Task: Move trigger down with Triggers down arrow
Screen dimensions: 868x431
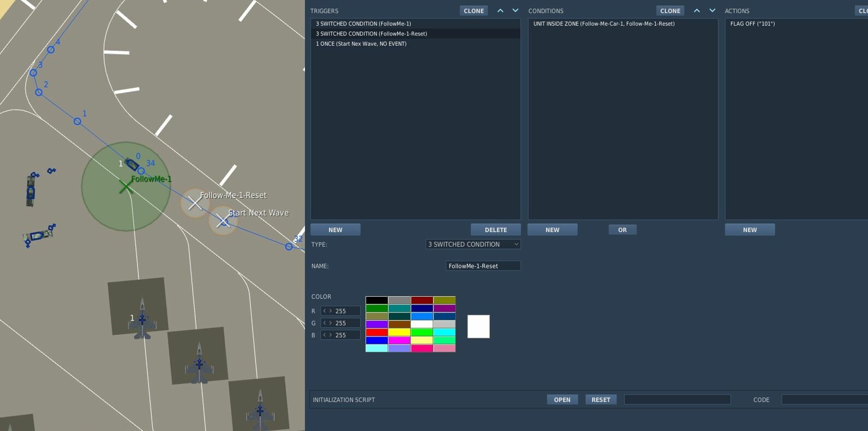Action: click(x=516, y=11)
